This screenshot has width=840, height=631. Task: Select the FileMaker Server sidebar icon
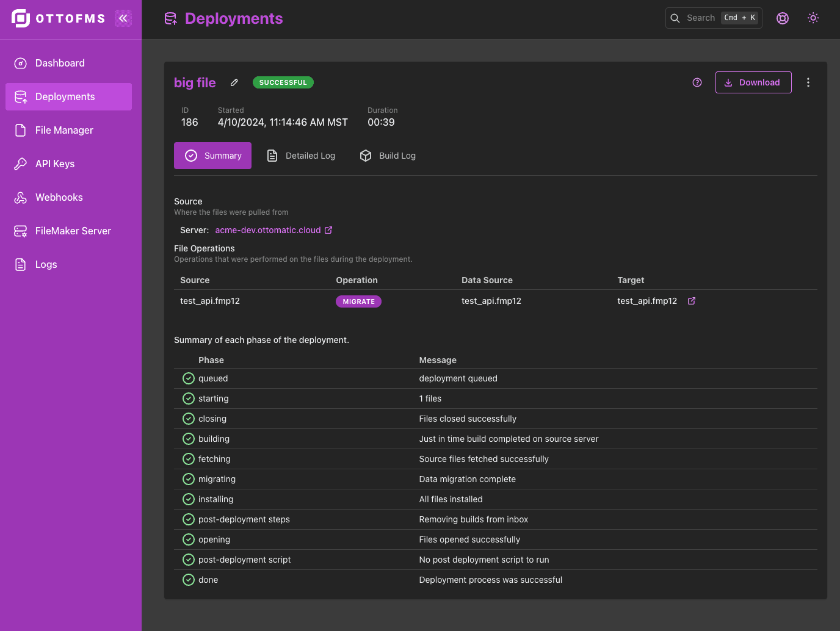pyautogui.click(x=20, y=231)
